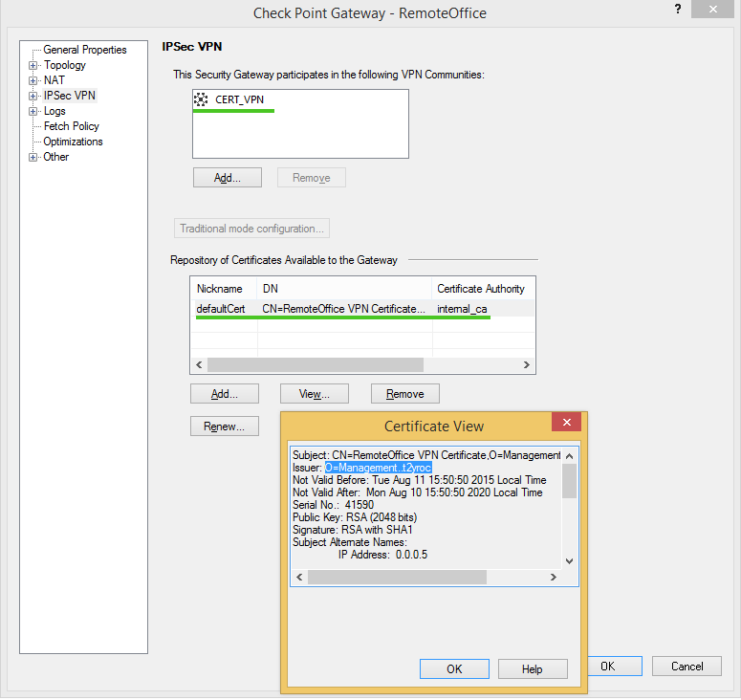The height and width of the screenshot is (700, 741).
Task: Click Certificate View down scroll arrow
Action: [x=570, y=561]
